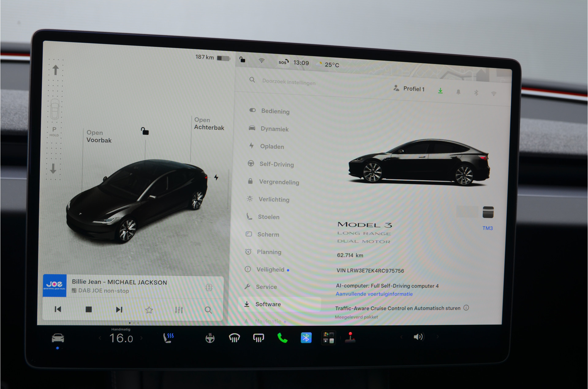588x389 pixels.
Task: Open vehicle controls with car icon
Action: [x=58, y=338]
